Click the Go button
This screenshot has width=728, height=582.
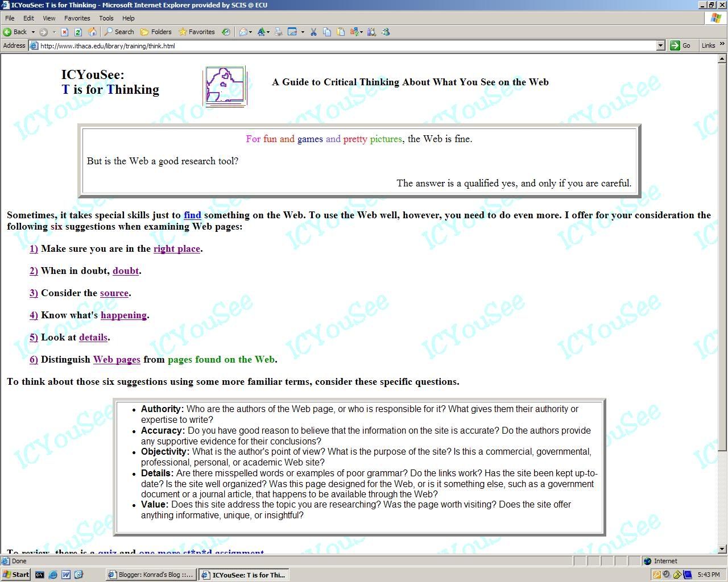coord(681,45)
